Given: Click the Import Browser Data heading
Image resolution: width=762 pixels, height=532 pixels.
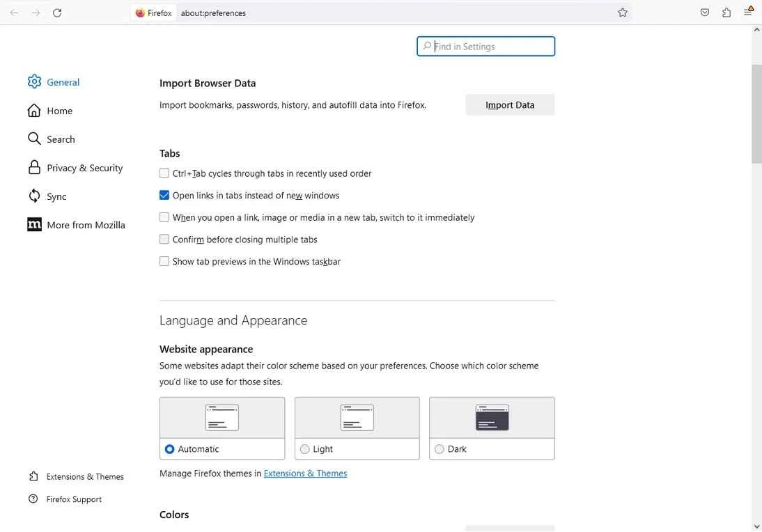Looking at the screenshot, I should pos(208,83).
